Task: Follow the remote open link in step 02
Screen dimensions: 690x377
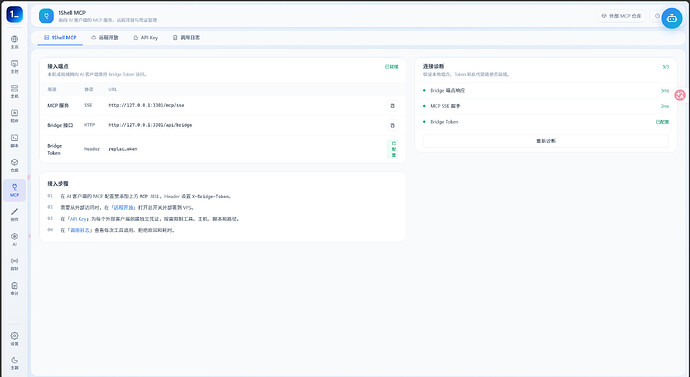Action: pos(124,208)
